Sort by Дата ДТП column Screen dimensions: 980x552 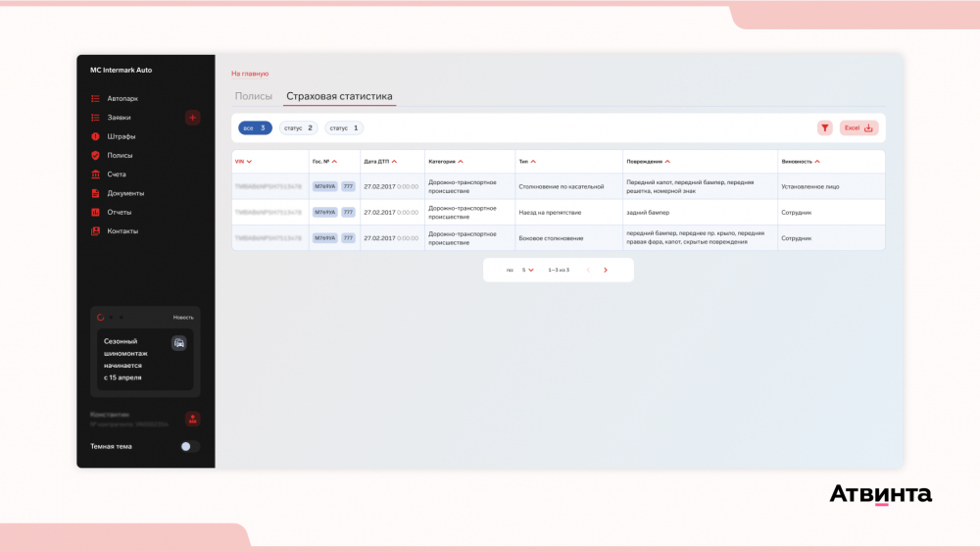[x=380, y=162]
